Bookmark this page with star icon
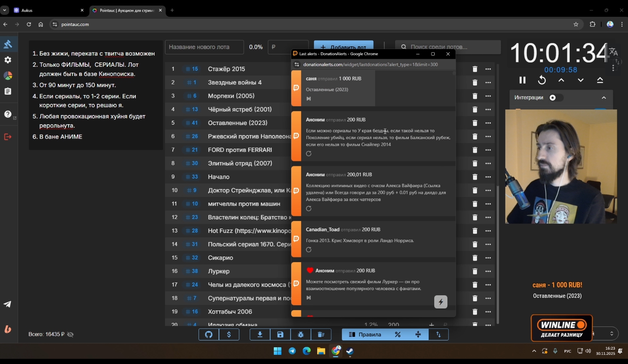The width and height of the screenshot is (628, 364). click(576, 24)
